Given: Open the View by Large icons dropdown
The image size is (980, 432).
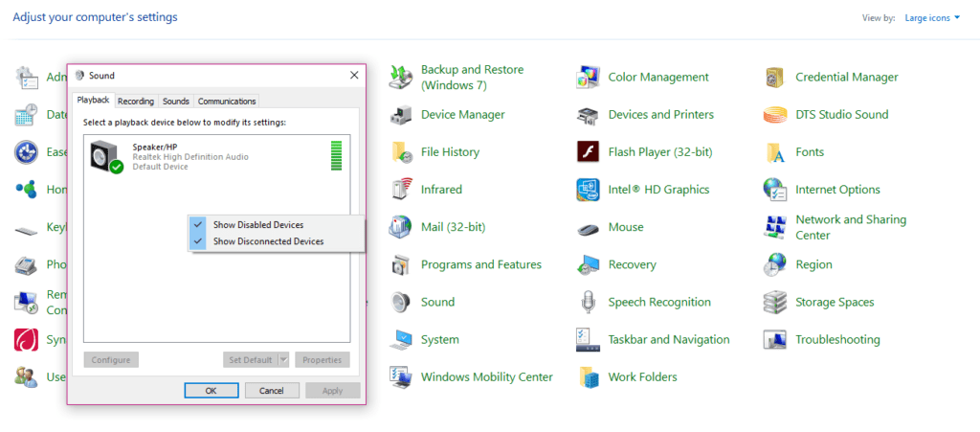Looking at the screenshot, I should click(x=932, y=18).
